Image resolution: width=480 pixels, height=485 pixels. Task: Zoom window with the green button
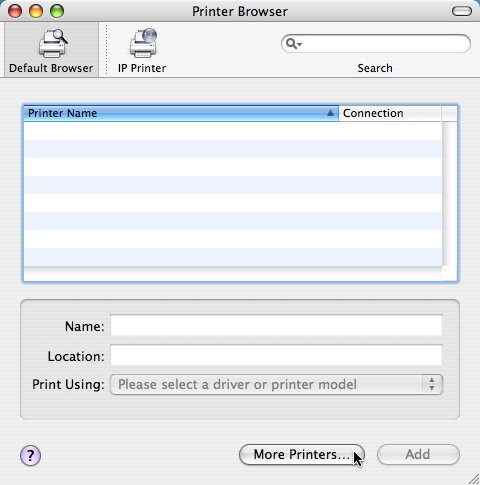point(57,11)
